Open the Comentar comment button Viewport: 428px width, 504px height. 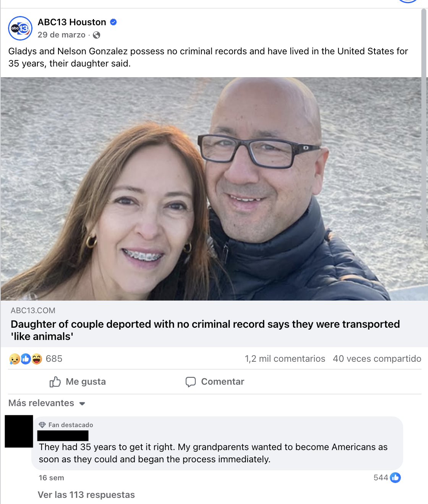(215, 382)
